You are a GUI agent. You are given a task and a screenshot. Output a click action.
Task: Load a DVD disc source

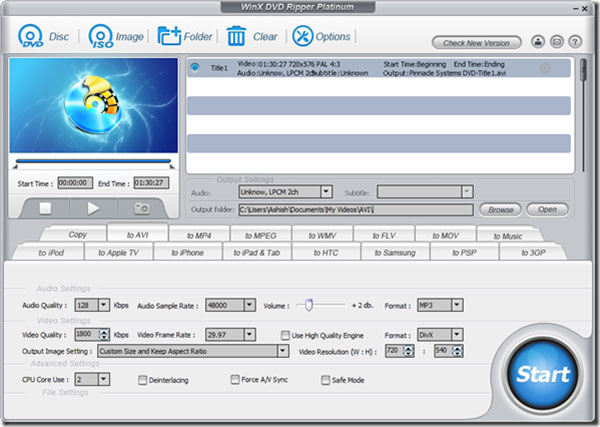click(43, 36)
